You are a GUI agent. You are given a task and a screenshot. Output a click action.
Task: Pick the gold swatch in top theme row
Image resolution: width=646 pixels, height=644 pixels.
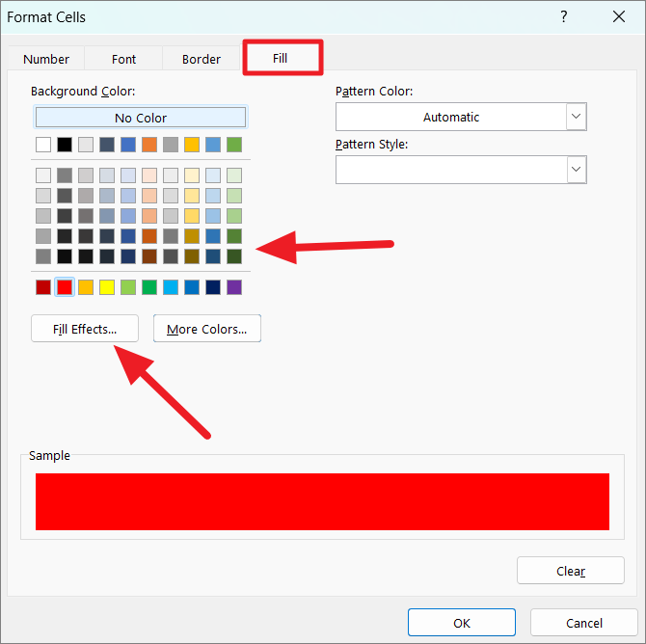[x=192, y=145]
